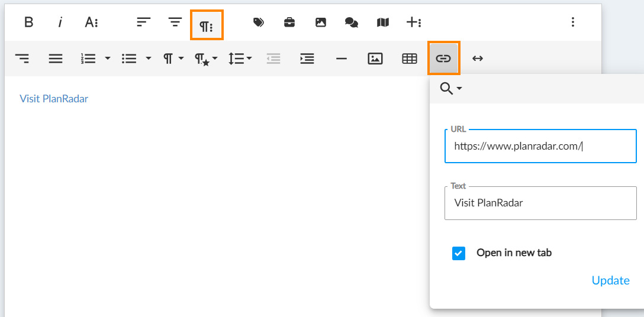Click the Visit PlanRadar link
The height and width of the screenshot is (317, 644).
54,99
